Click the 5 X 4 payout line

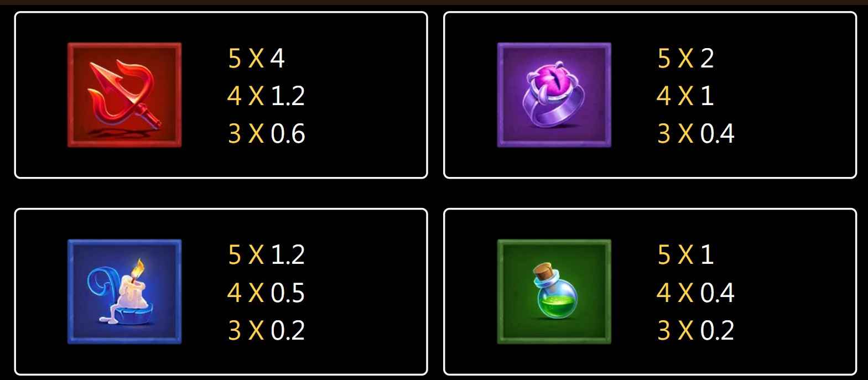256,58
